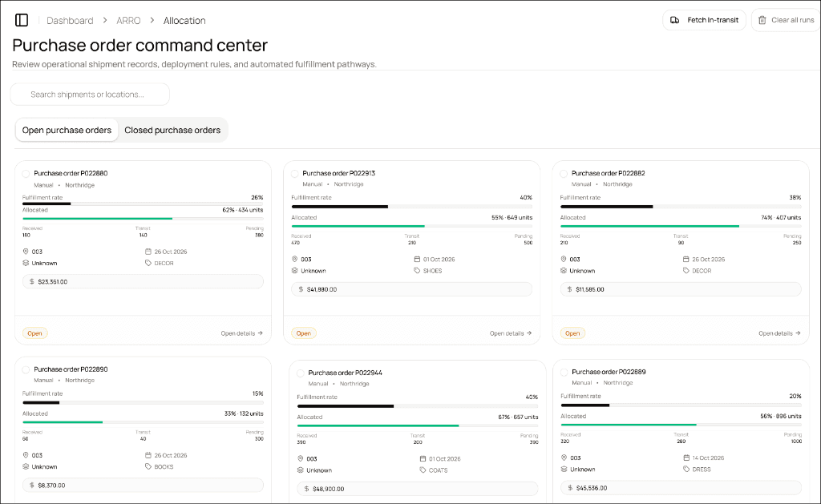Image resolution: width=821 pixels, height=504 pixels.
Task: Click the 33% · 132 units value
Action: [x=244, y=413]
